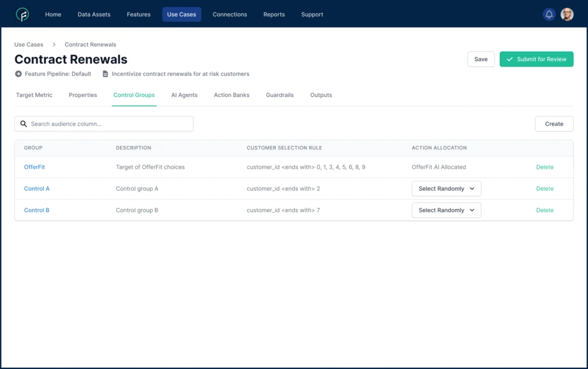Open the Outputs tab
The image size is (588, 369).
pos(321,95)
